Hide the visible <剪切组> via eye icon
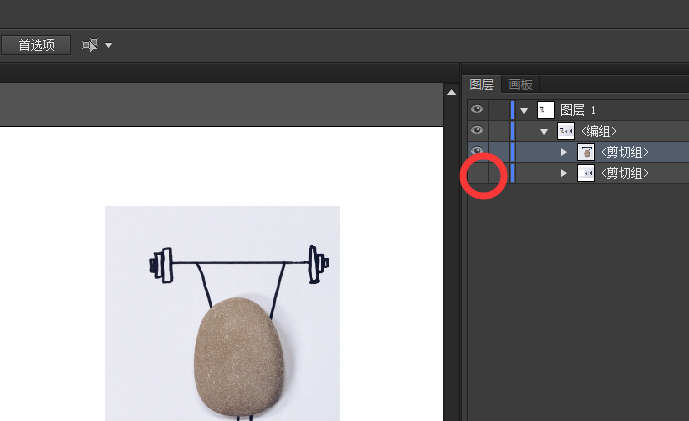Image resolution: width=689 pixels, height=421 pixels. (x=477, y=152)
